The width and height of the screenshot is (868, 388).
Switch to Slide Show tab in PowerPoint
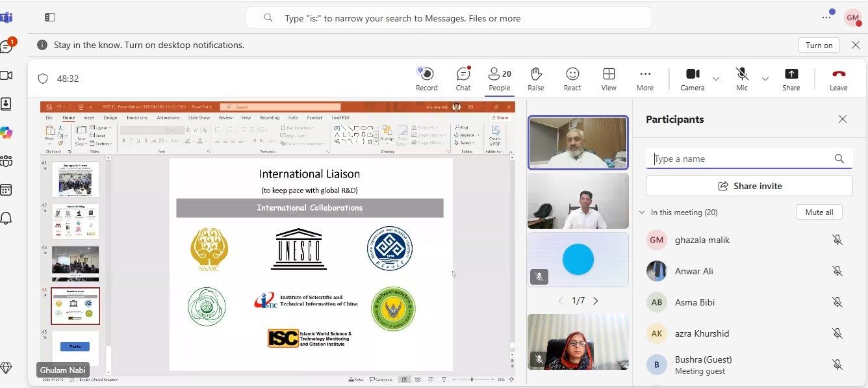tap(199, 118)
